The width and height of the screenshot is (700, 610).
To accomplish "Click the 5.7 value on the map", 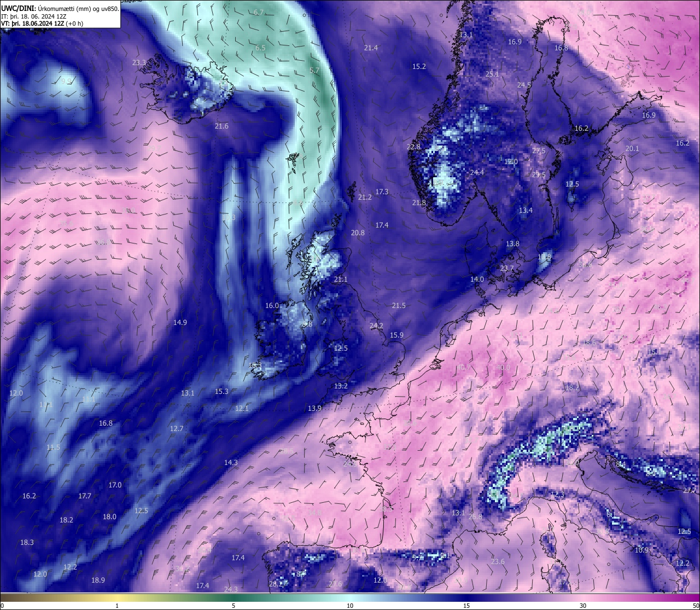I will click(x=314, y=71).
